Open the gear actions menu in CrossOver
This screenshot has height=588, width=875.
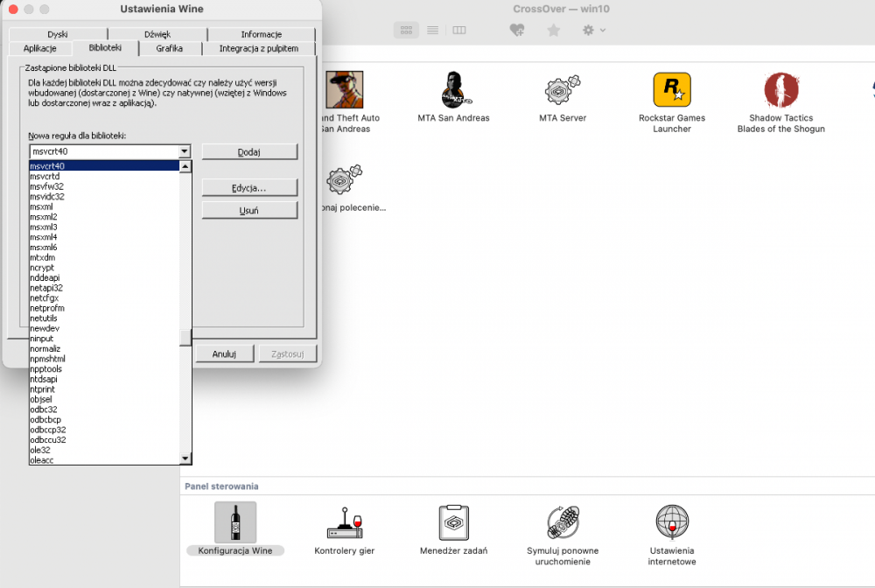pos(594,30)
